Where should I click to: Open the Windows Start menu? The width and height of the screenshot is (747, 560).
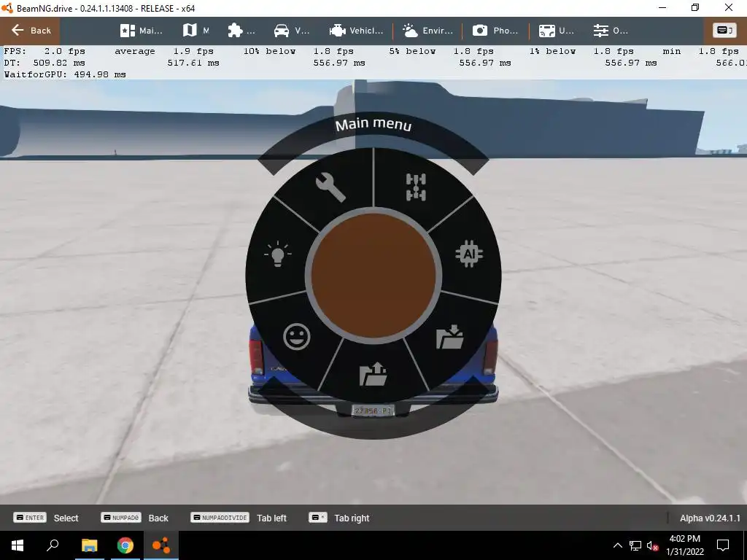18,545
